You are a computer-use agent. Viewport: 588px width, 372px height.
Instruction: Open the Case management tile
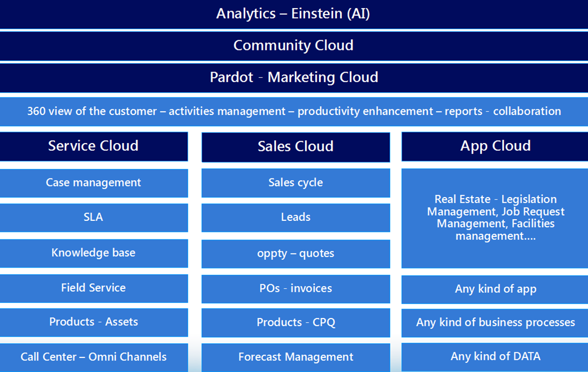94,182
